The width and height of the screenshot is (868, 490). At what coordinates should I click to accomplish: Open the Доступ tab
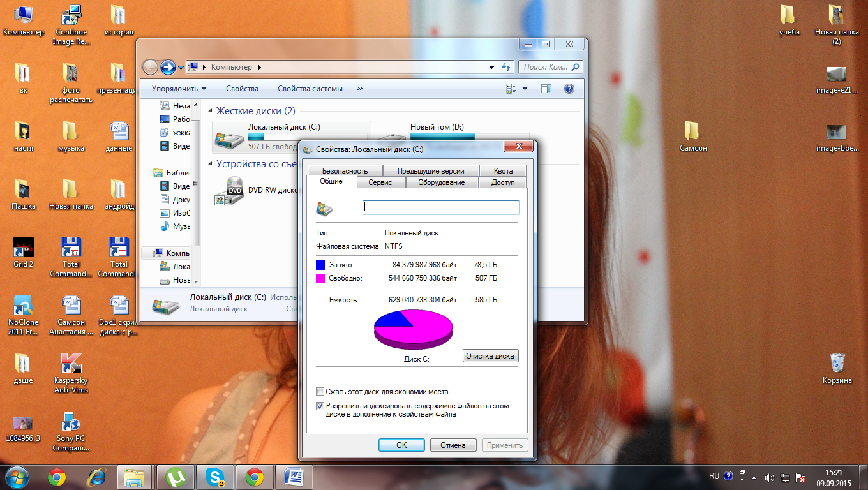coord(503,182)
